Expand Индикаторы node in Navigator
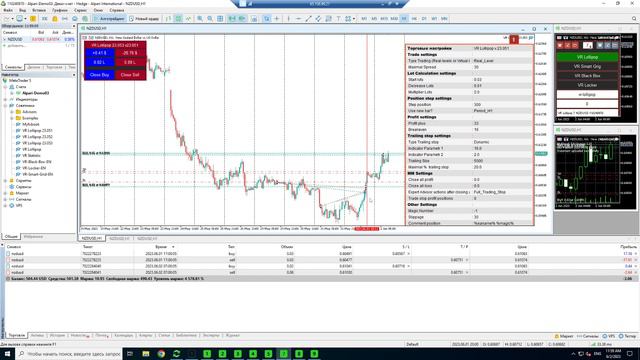Screen dimensions: 640x360 [5, 99]
